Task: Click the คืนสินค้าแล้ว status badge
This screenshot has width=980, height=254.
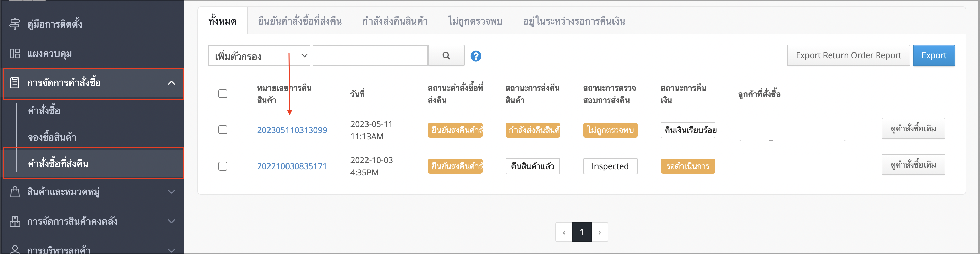Action: coord(533,166)
